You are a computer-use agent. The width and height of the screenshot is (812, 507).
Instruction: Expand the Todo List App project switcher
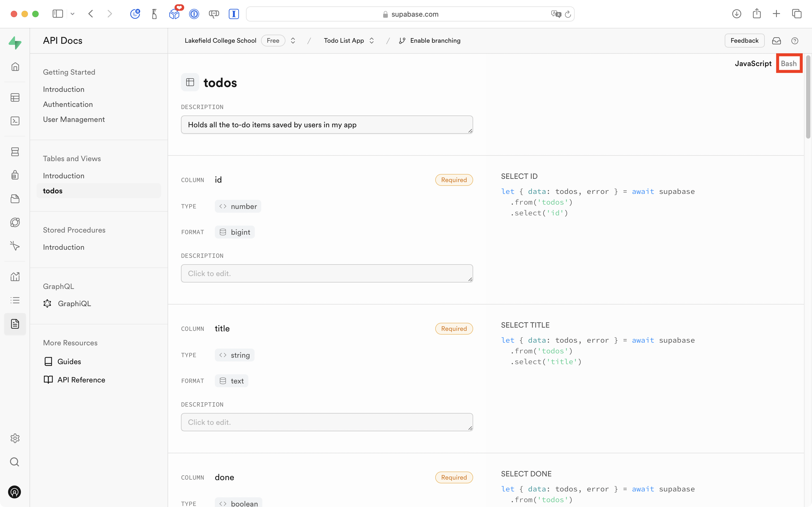pyautogui.click(x=371, y=41)
